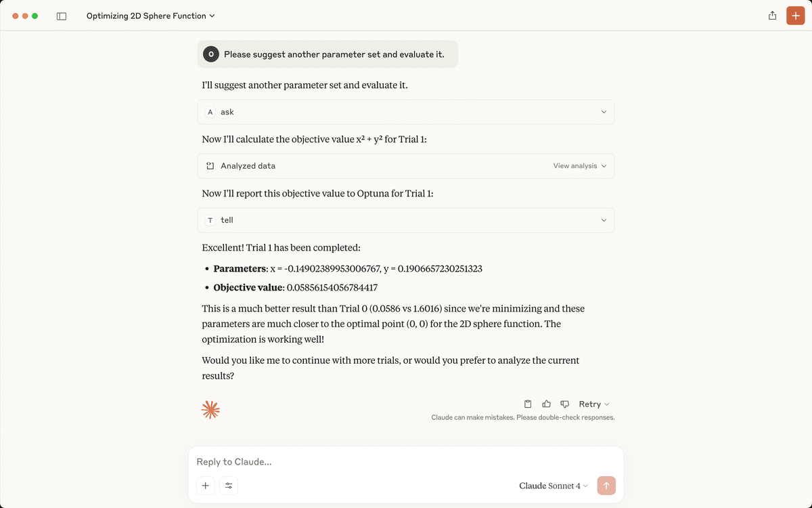This screenshot has height=508, width=812.
Task: Open the chat title dropdown menu
Action: pos(151,16)
